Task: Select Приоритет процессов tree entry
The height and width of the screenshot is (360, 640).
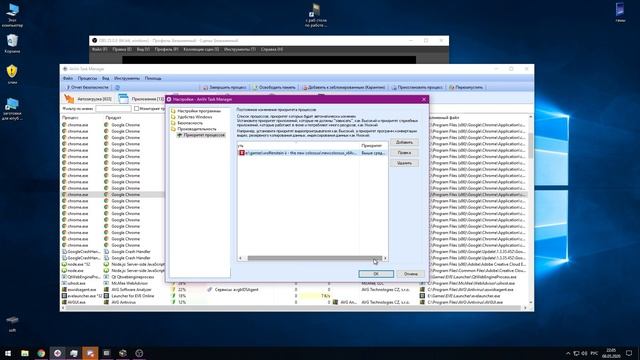Action: [204, 135]
